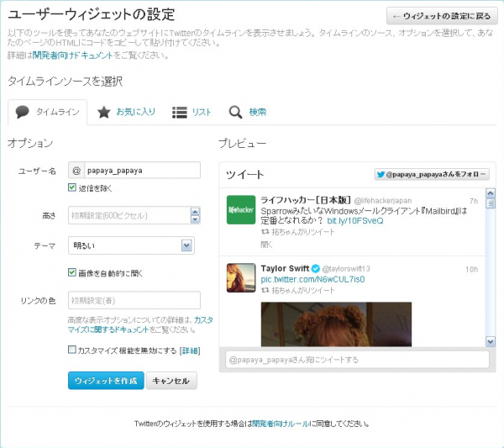Click the magnifier icon for 検索
The height and width of the screenshot is (448, 504).
pyautogui.click(x=235, y=113)
